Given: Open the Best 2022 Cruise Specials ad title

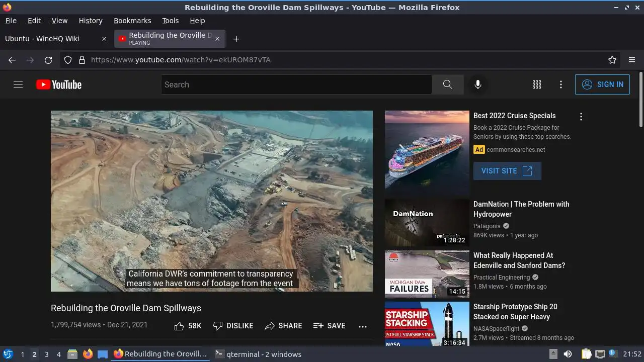Looking at the screenshot, I should click(x=515, y=116).
